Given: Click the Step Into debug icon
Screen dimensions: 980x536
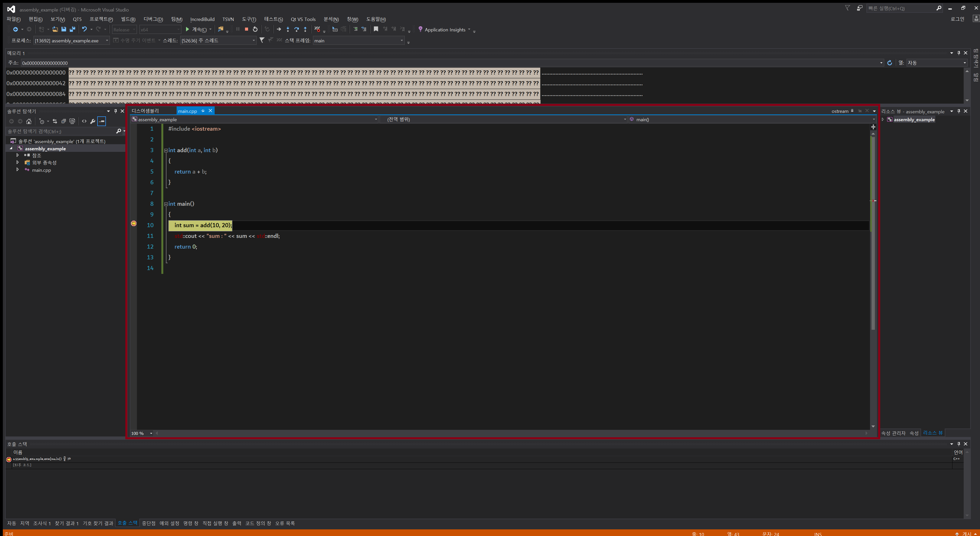Looking at the screenshot, I should [288, 29].
